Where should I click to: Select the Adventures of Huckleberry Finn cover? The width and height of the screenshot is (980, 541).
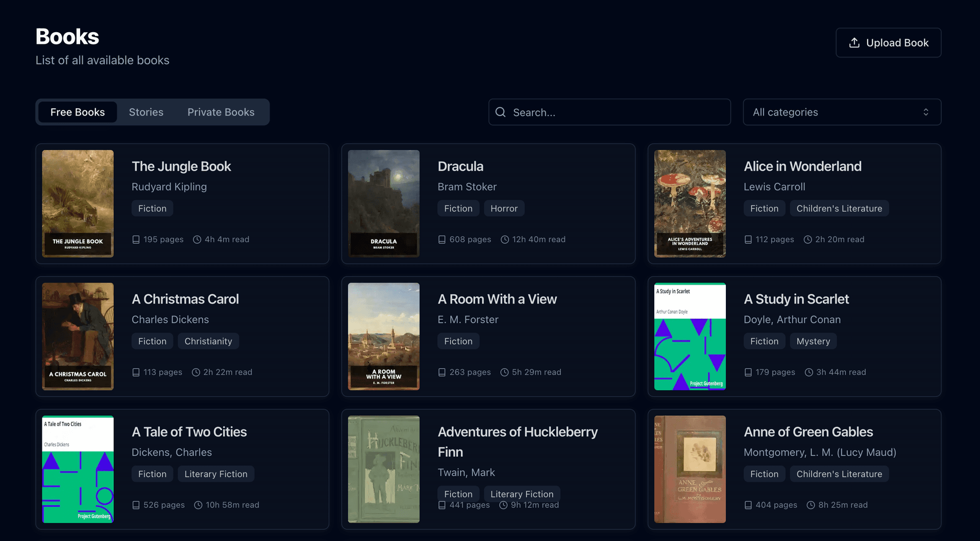[x=383, y=469]
